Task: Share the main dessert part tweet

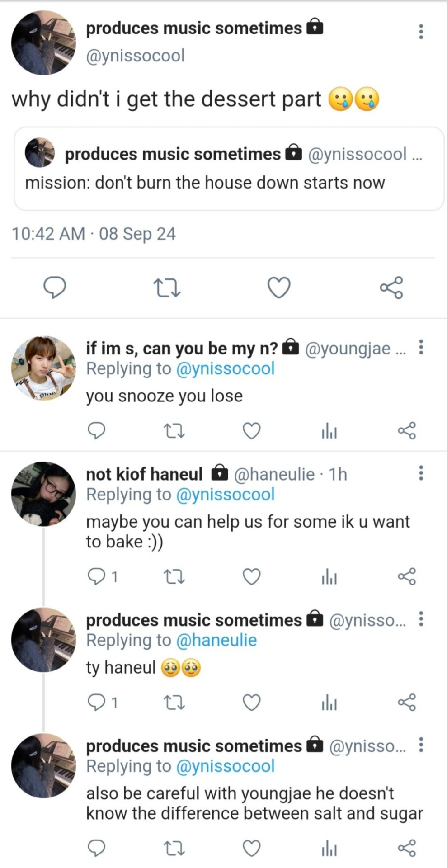Action: tap(391, 288)
